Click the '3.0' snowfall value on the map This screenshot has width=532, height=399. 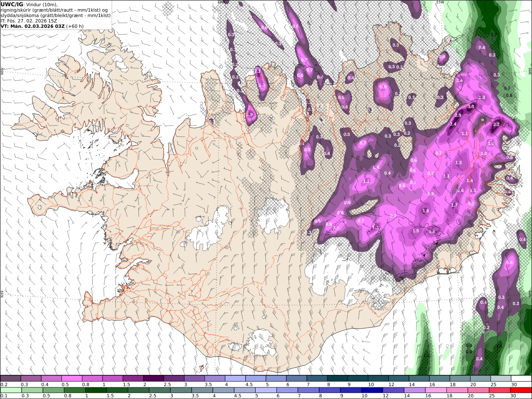pyautogui.click(x=471, y=107)
